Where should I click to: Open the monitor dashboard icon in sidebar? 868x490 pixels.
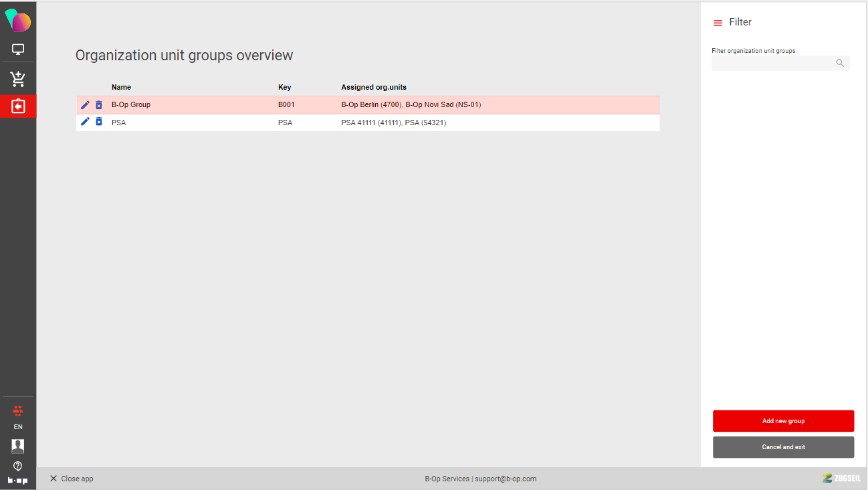point(18,50)
